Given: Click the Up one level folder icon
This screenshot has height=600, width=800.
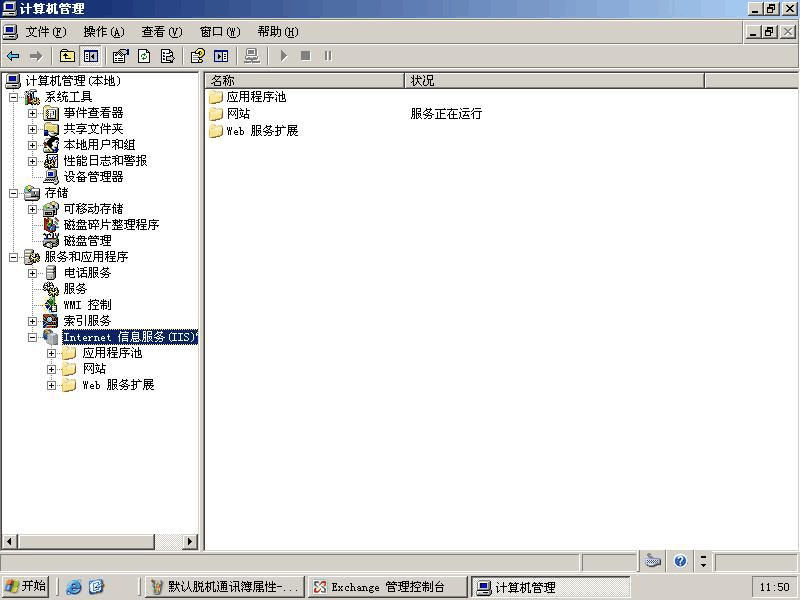Looking at the screenshot, I should coord(67,56).
